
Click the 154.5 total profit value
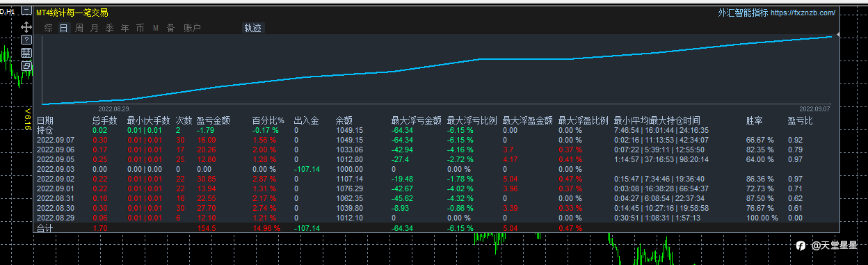(207, 227)
